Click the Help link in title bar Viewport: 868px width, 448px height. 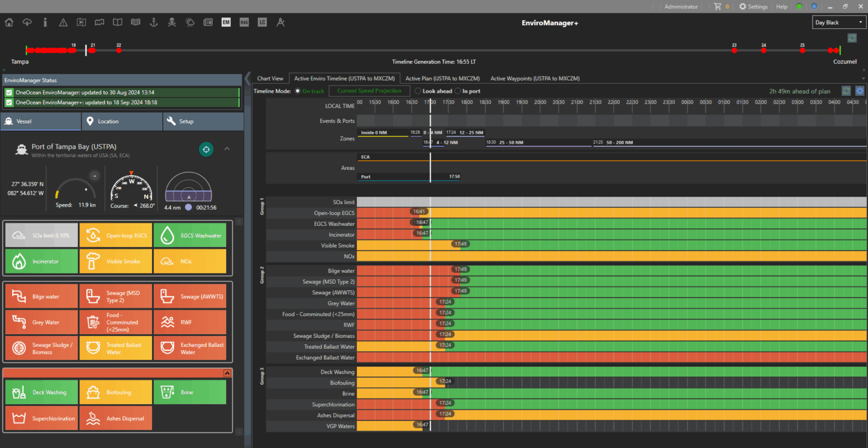781,7
